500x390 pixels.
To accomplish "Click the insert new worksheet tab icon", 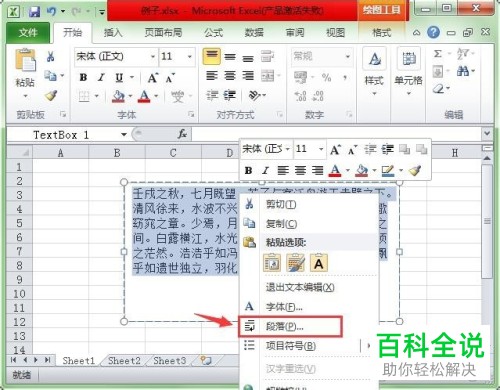I will pyautogui.click(x=206, y=361).
